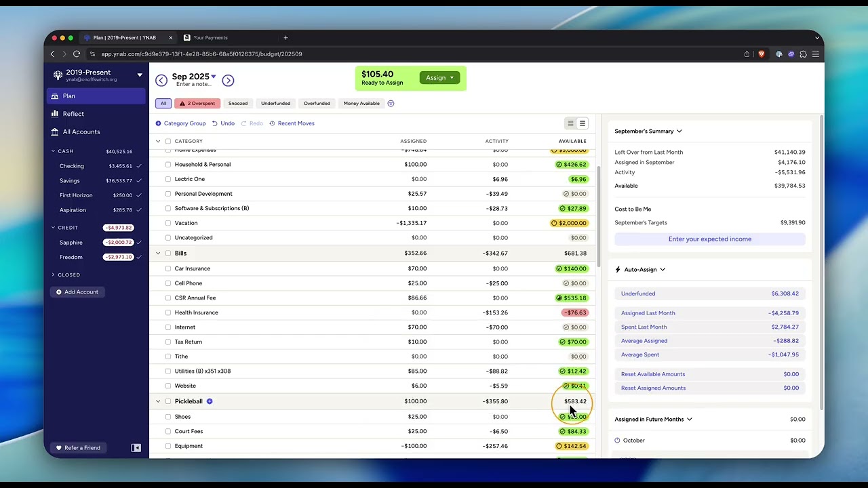The image size is (868, 488).
Task: Switch to the Your Payments browser tab
Action: tap(210, 38)
